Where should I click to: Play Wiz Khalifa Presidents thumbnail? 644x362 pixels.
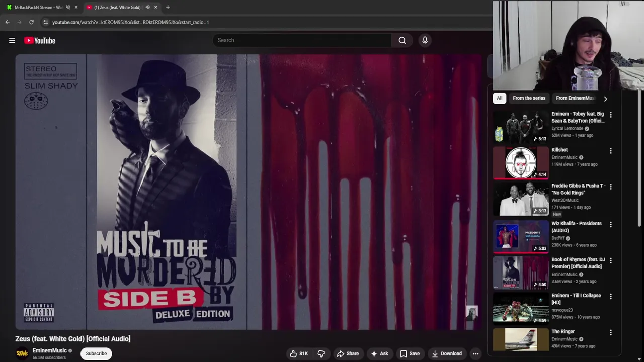[521, 236]
